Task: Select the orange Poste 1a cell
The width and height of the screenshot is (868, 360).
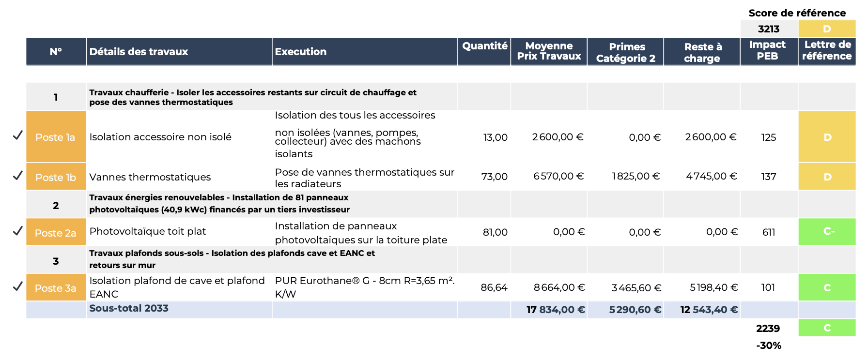Action: (x=56, y=137)
